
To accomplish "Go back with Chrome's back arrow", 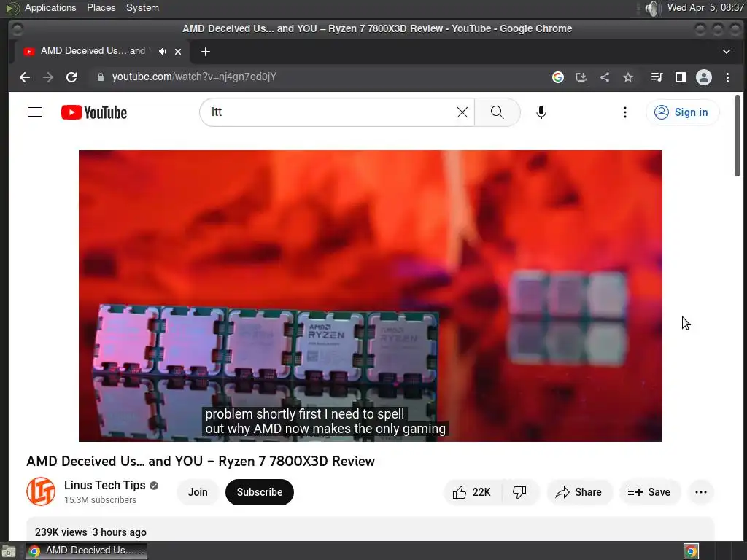I will [x=25, y=77].
